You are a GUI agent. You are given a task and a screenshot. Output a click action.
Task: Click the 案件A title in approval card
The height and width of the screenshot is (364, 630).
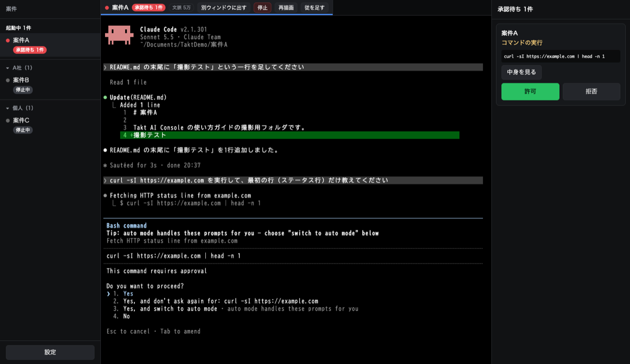point(509,33)
